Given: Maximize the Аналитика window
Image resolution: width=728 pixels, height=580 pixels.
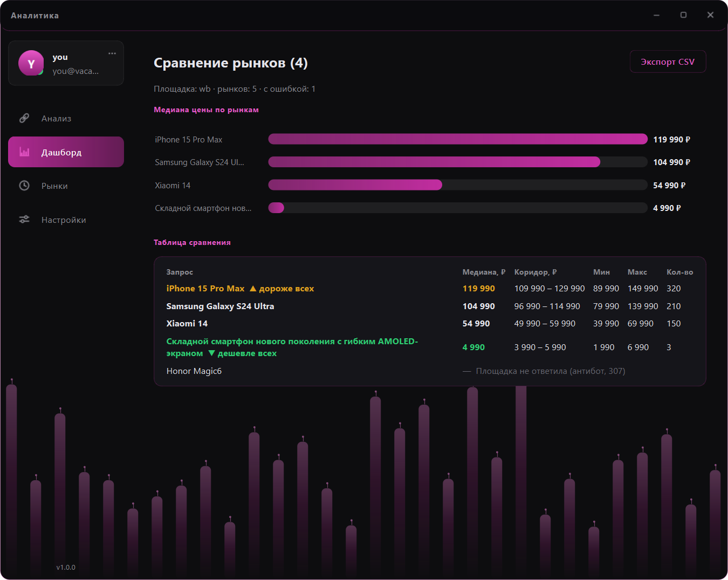Looking at the screenshot, I should [x=683, y=15].
